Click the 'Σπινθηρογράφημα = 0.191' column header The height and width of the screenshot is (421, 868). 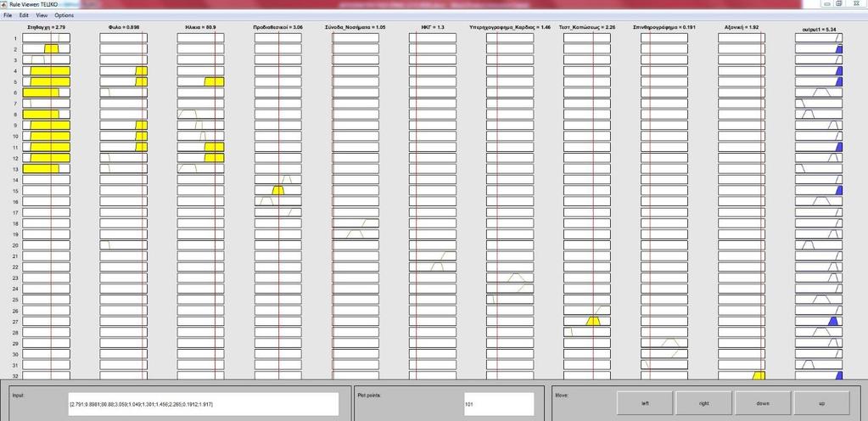664,26
